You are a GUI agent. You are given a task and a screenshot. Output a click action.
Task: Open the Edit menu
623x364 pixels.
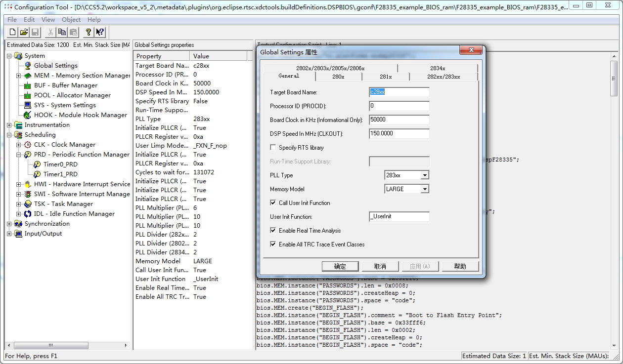coord(29,20)
